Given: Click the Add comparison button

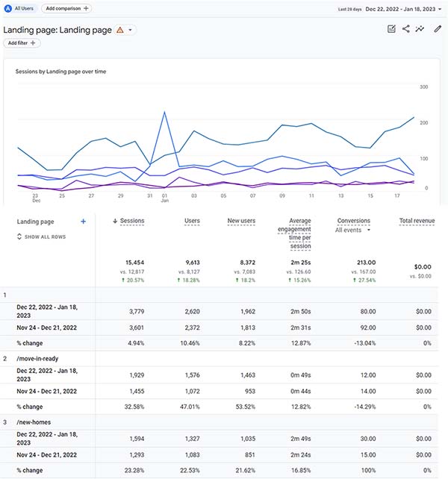Looking at the screenshot, I should click(66, 8).
